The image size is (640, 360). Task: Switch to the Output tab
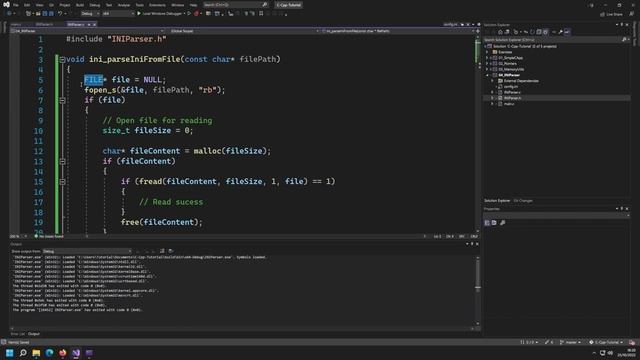tap(34, 334)
